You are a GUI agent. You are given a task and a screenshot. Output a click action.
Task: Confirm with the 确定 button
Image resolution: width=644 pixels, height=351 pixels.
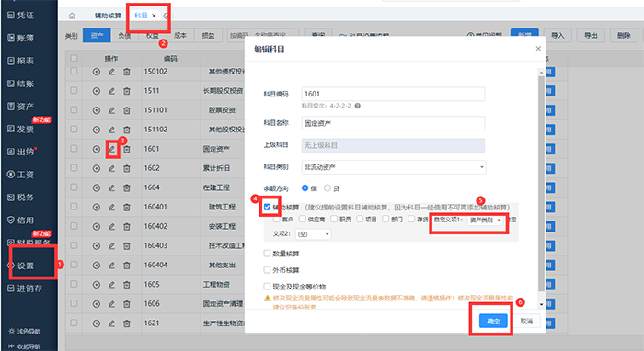[493, 321]
